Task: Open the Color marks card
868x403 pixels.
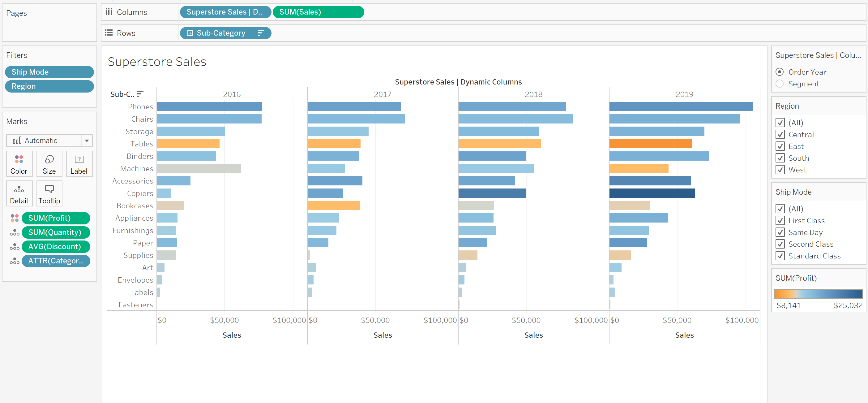Action: [x=19, y=164]
